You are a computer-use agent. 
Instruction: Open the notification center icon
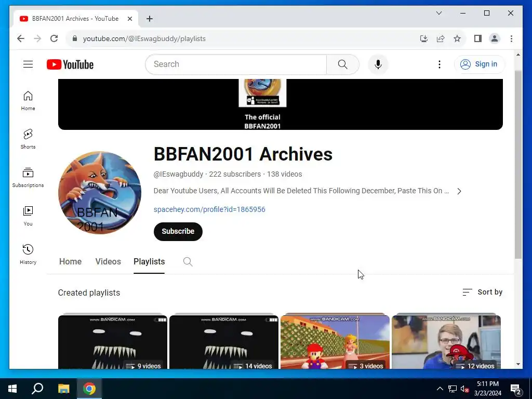[516, 390]
